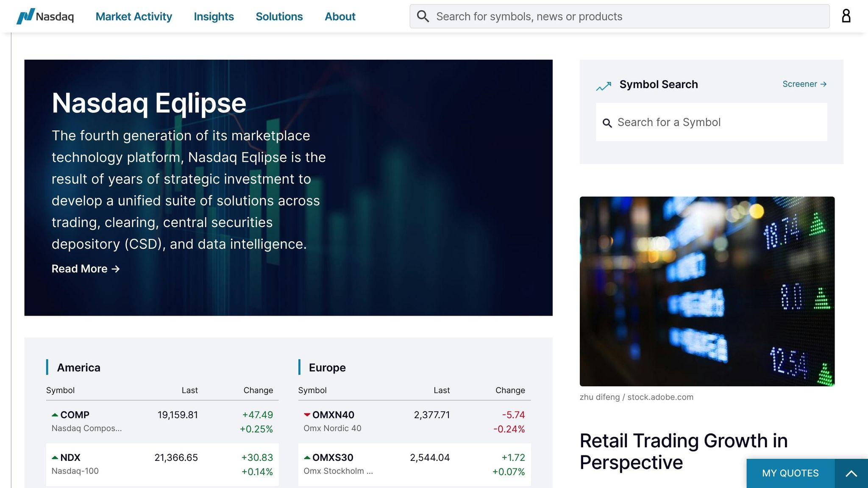The height and width of the screenshot is (488, 868).
Task: Open the user account icon
Action: (x=846, y=16)
